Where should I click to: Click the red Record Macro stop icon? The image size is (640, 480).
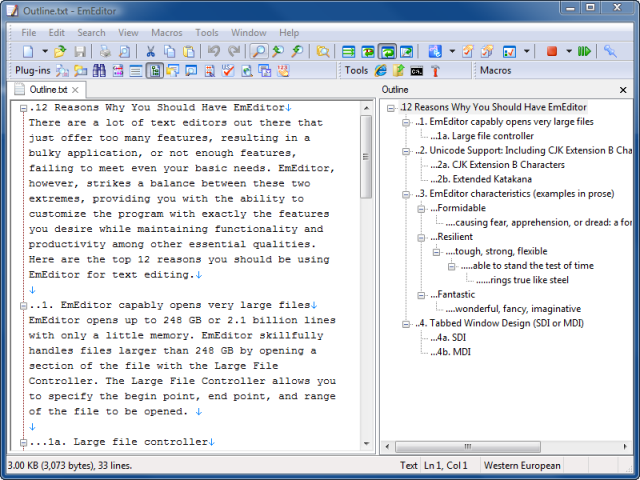pyautogui.click(x=552, y=51)
